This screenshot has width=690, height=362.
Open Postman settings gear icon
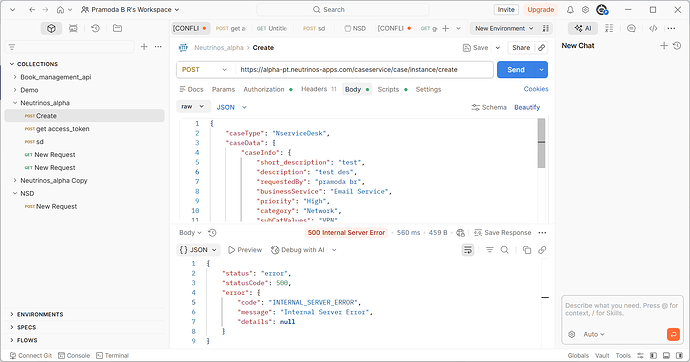click(x=585, y=10)
